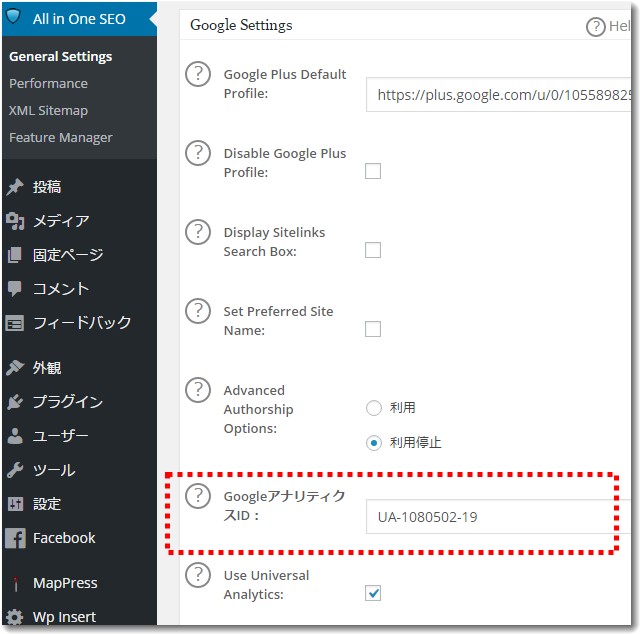
Task: Open All in One SEO menu
Action: pos(79,19)
